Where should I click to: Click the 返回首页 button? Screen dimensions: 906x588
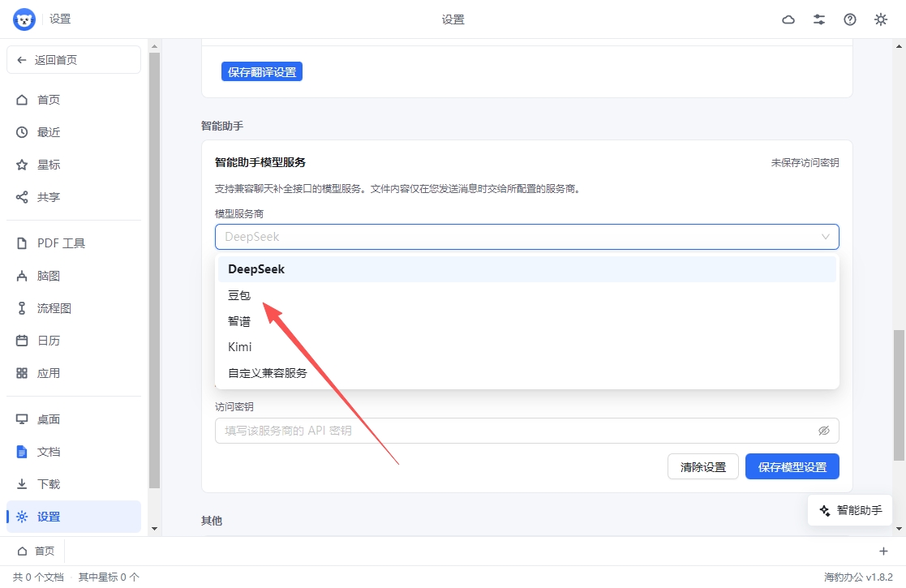[x=73, y=60]
